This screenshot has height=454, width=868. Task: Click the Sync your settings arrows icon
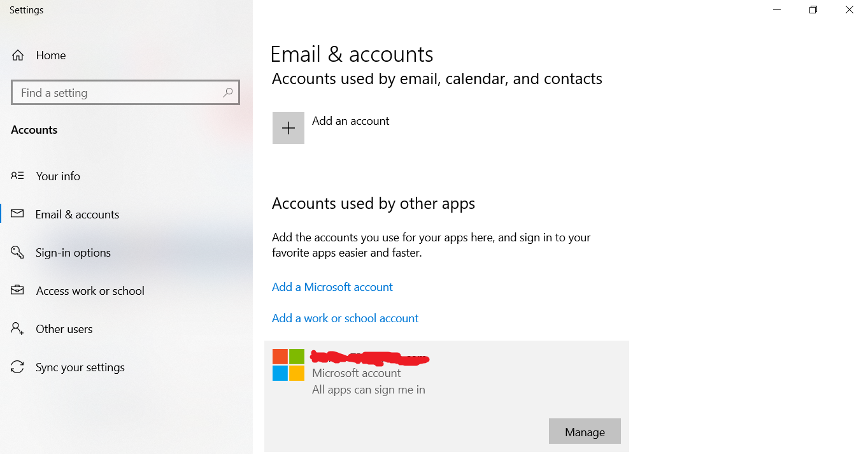17,367
